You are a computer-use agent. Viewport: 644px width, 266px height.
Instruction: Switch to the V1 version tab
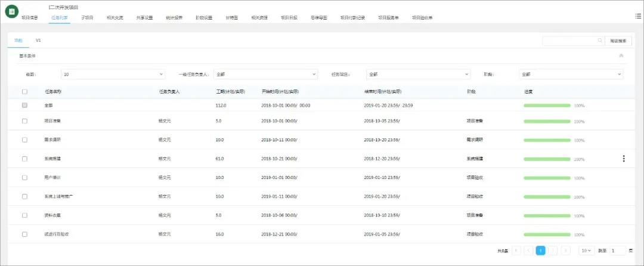(x=38, y=41)
